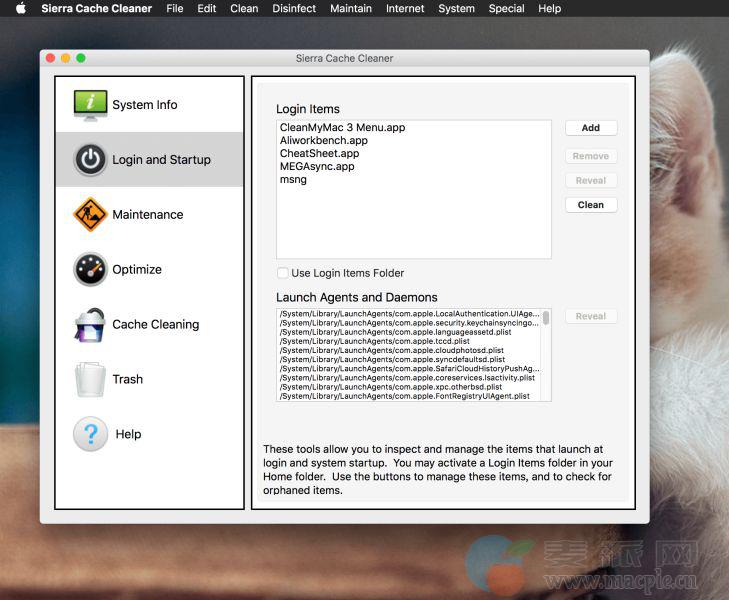This screenshot has width=729, height=600.
Task: Select MEGAsync.app in Login Items list
Action: (x=317, y=167)
